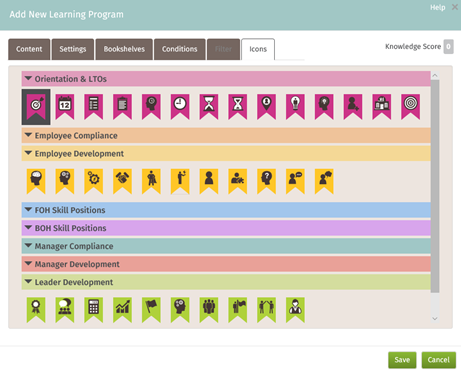Collapse the Orientation & LTOs section
Viewport: 461px width, 373px height.
[x=226, y=79]
